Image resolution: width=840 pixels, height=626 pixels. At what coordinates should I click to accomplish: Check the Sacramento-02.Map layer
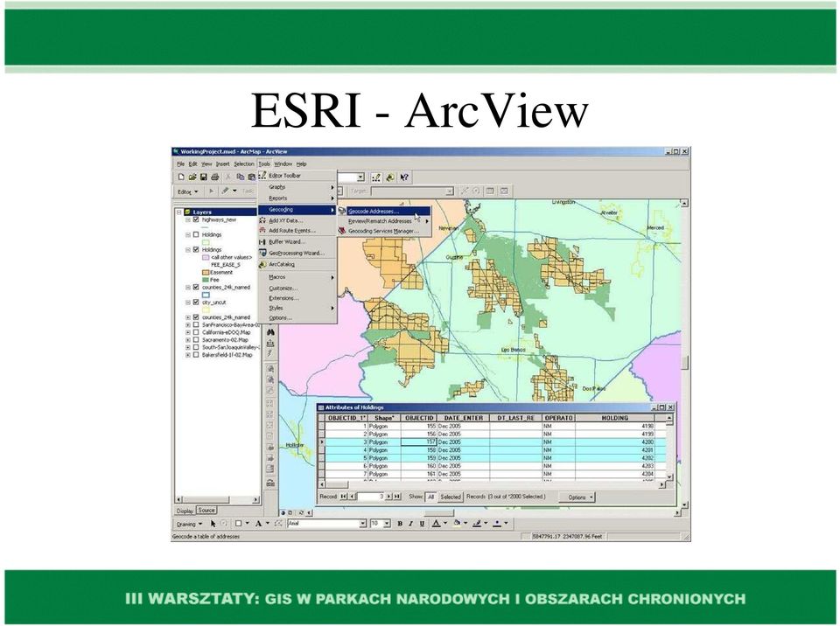196,339
